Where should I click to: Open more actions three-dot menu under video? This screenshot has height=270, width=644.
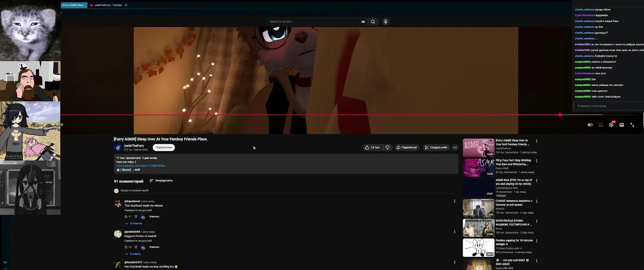(455, 147)
